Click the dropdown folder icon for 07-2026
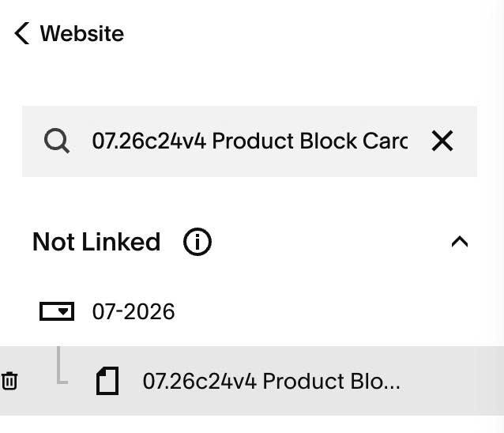The image size is (504, 433). (57, 311)
